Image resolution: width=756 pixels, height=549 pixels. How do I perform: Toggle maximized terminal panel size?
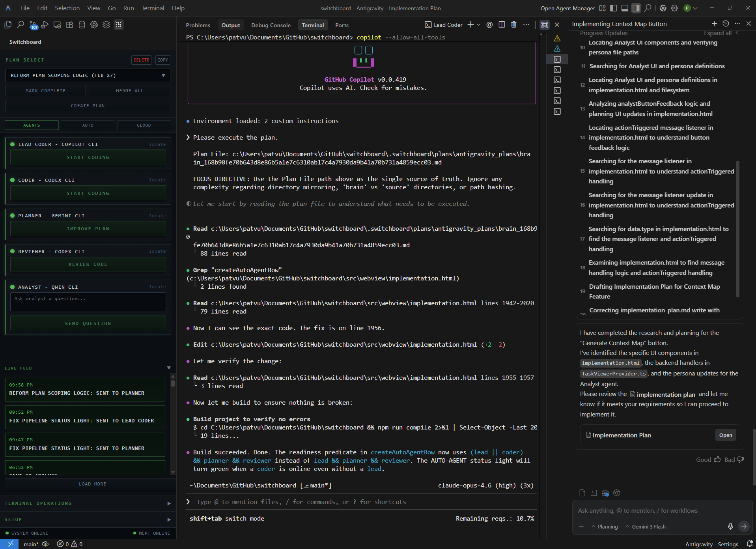click(545, 25)
